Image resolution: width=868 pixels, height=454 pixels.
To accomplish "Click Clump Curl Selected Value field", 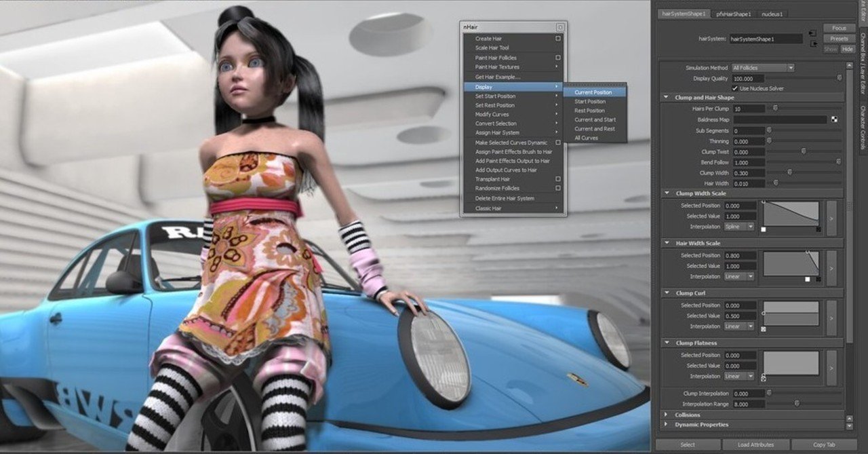I will click(740, 316).
